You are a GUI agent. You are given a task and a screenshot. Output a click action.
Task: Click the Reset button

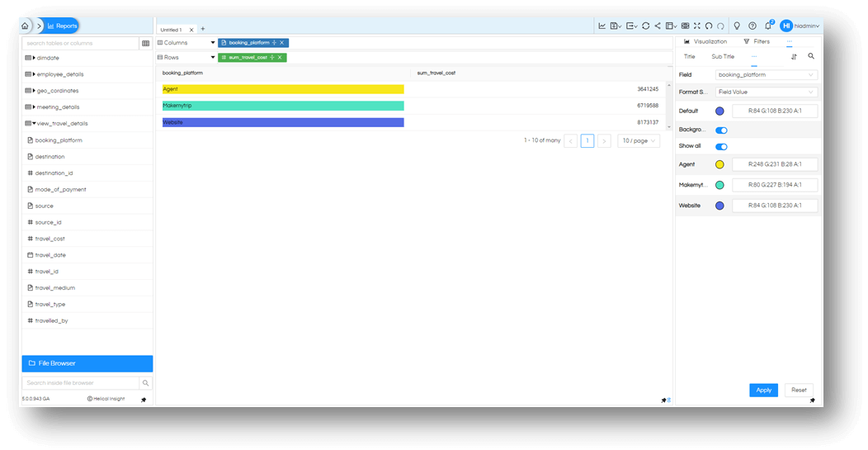(x=799, y=391)
